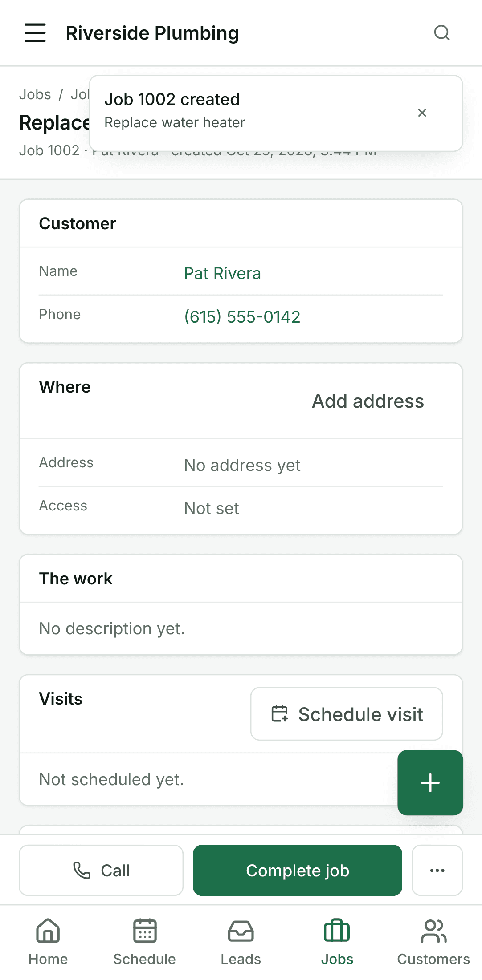Tap the green plus floating button
Screen dimensions: 482x980
tap(430, 783)
